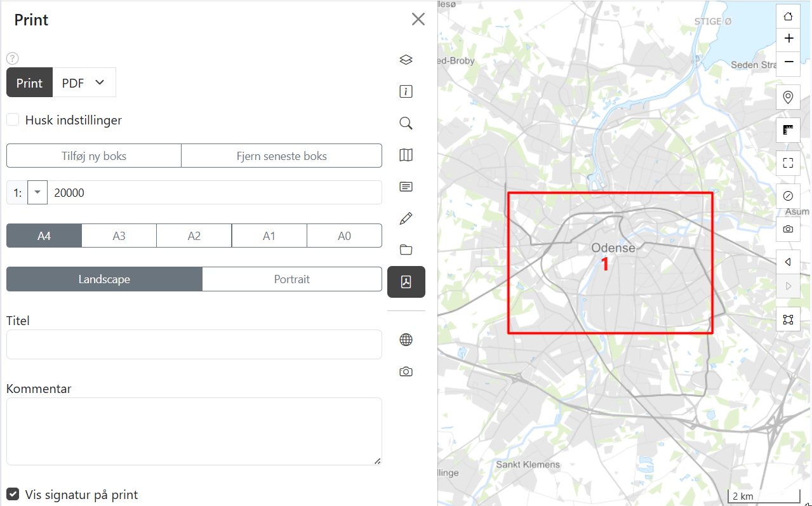This screenshot has width=812, height=506.
Task: Click Fjern seneste boks button
Action: click(281, 156)
